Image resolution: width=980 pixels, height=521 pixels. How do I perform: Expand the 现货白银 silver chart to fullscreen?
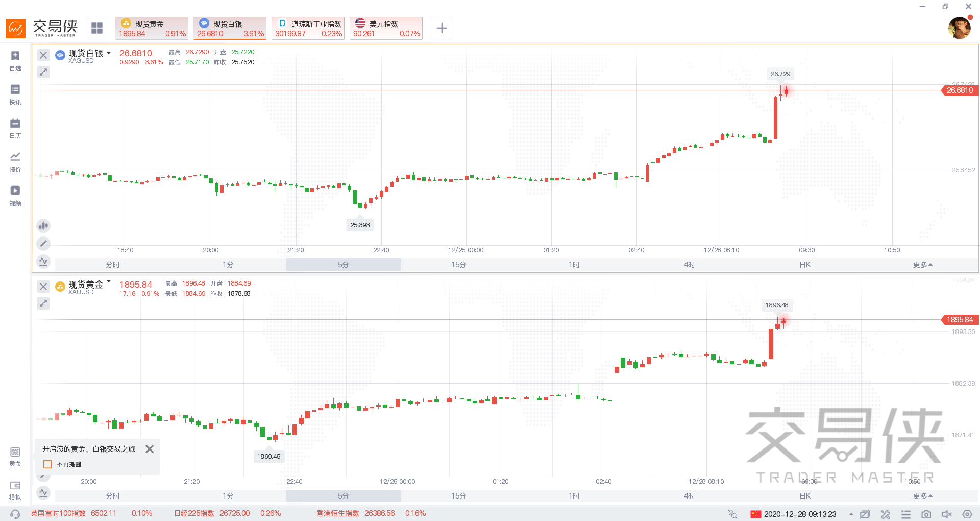coord(43,72)
